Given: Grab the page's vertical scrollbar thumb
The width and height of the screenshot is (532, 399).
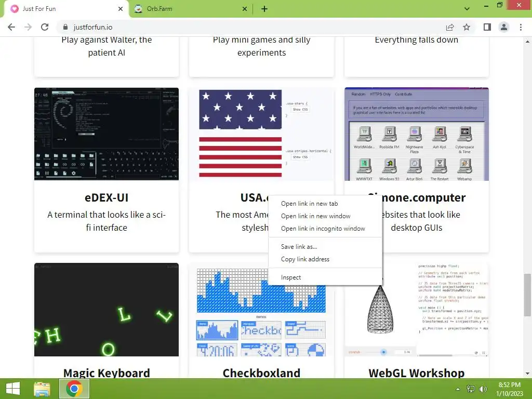Looking at the screenshot, I should pos(527,295).
